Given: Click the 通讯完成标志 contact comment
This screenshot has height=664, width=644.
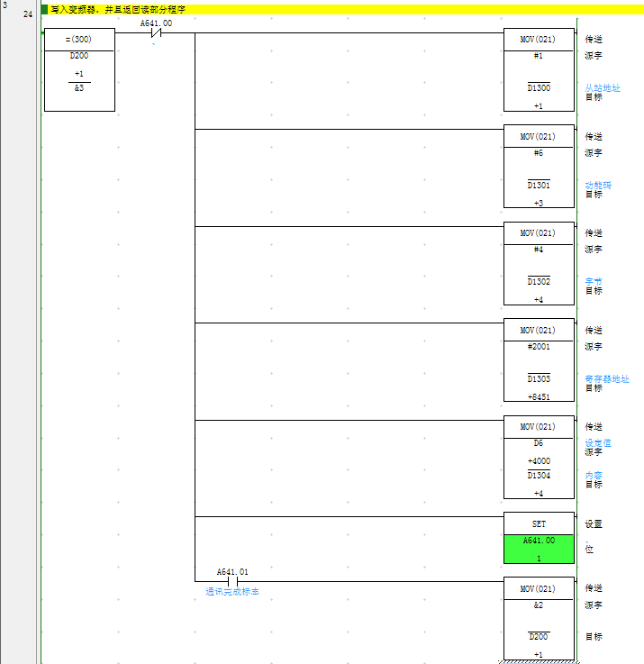Looking at the screenshot, I should 231,592.
